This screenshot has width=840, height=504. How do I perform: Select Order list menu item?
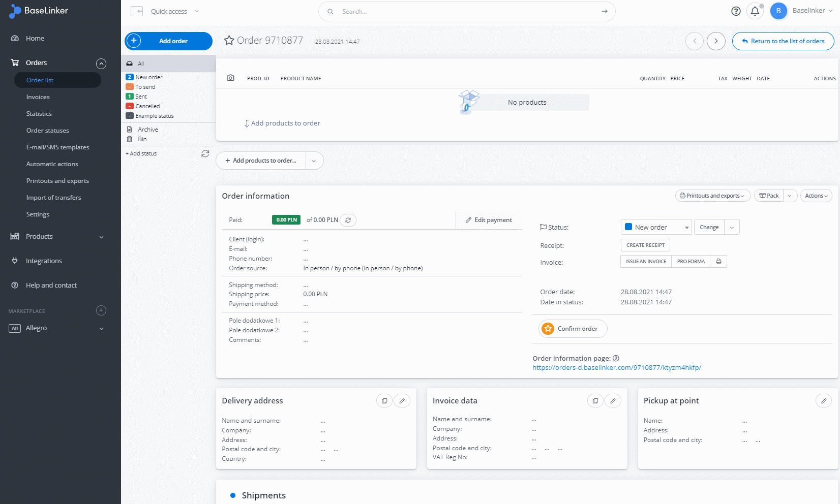tap(57, 80)
